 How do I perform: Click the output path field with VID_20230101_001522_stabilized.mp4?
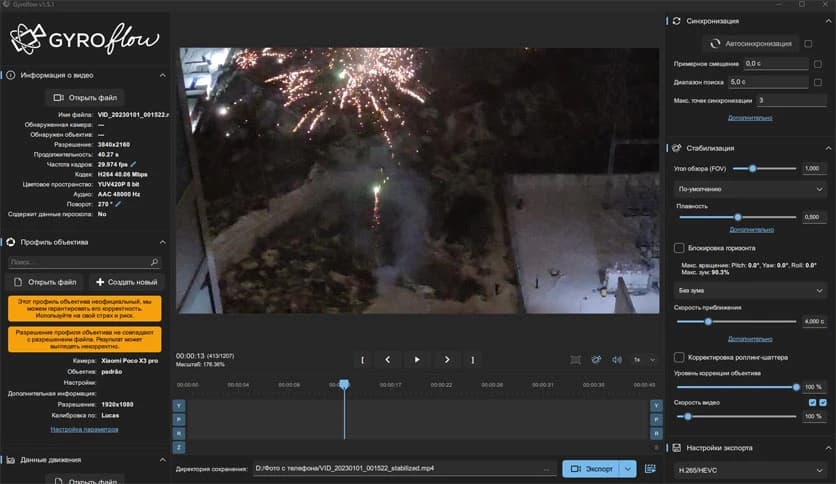click(403, 469)
